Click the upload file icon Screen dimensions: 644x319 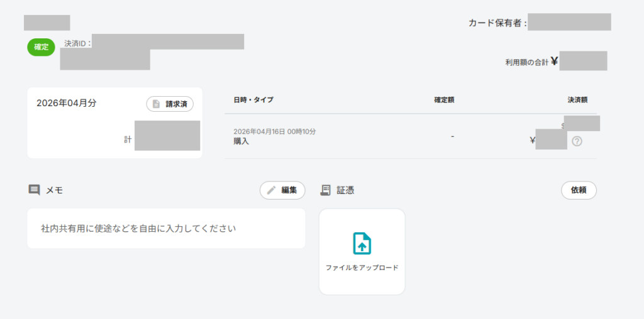click(362, 244)
